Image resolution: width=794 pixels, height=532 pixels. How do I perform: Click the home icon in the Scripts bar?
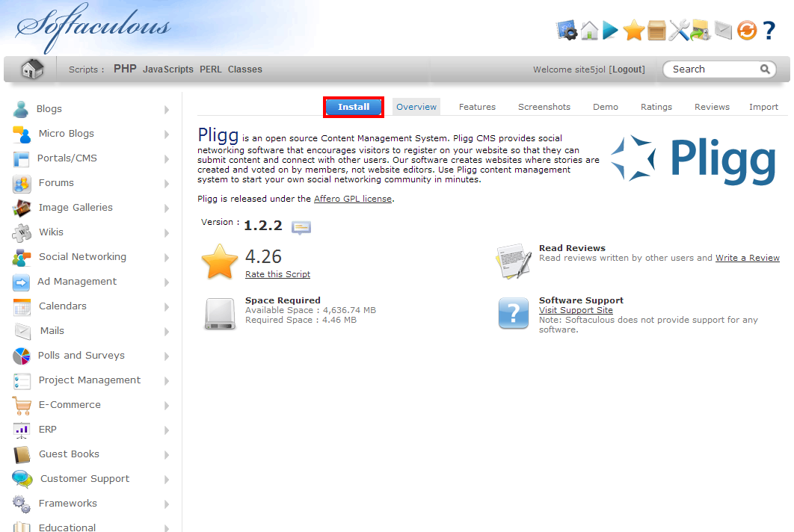[32, 69]
